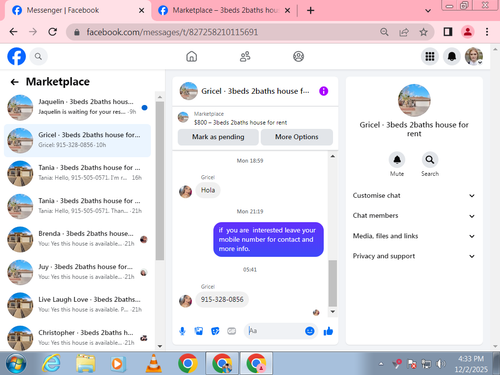Open Windows Explorer folder in taskbar

[85, 363]
